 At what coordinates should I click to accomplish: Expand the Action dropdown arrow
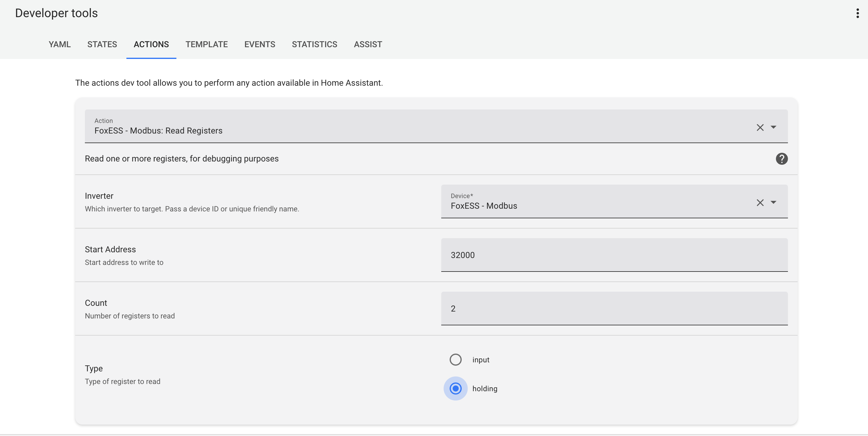(x=773, y=127)
